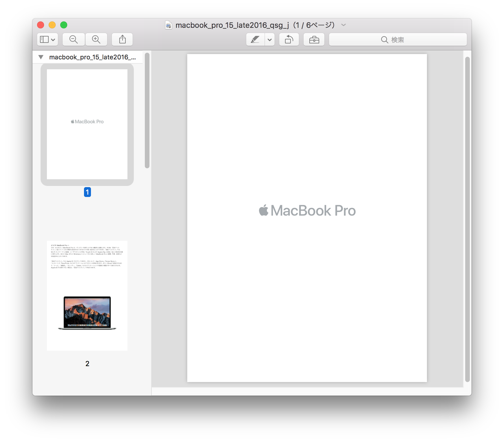
Task: Click the sidebar thumbnail scrollbar
Action: [147, 110]
